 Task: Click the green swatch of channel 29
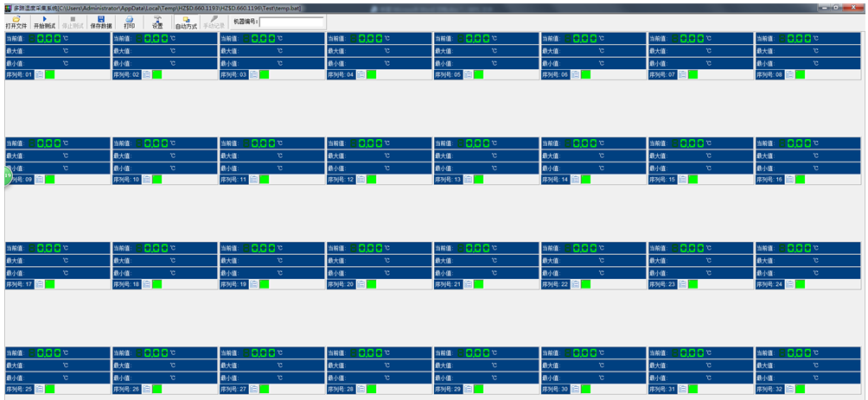point(479,390)
